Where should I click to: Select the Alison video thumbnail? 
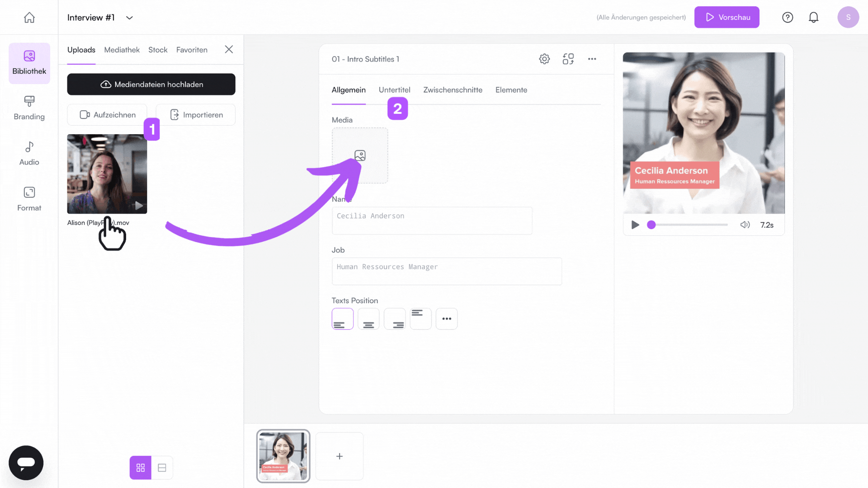pos(107,174)
